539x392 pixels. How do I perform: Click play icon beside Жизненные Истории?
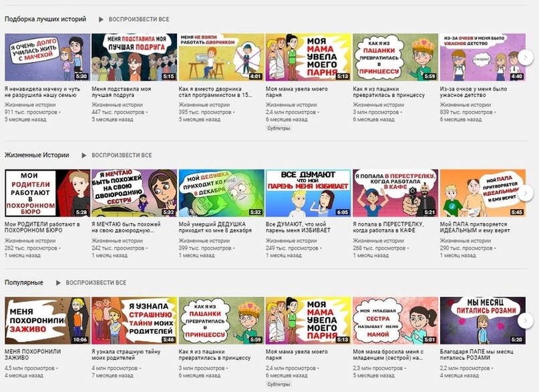pos(84,156)
